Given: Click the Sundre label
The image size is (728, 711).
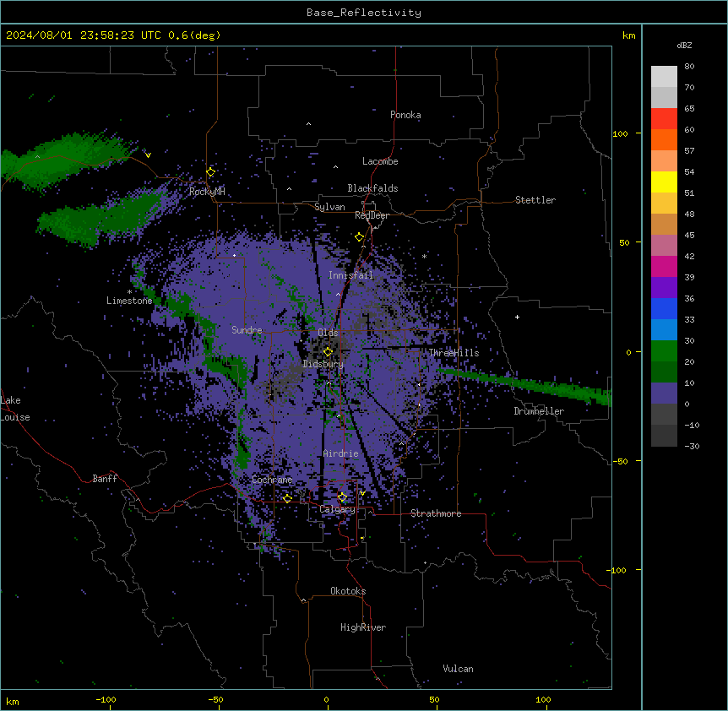Looking at the screenshot, I should pyautogui.click(x=247, y=330).
